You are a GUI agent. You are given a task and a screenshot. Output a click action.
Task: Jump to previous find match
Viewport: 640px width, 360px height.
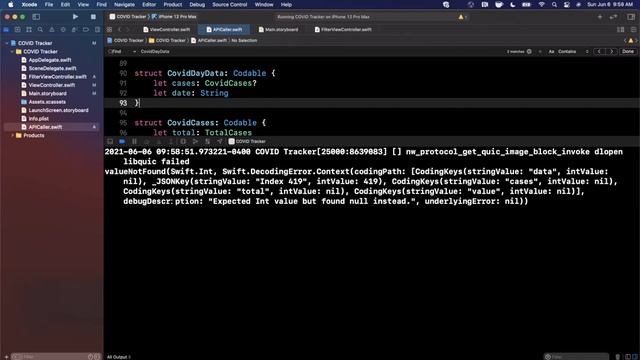tap(599, 51)
